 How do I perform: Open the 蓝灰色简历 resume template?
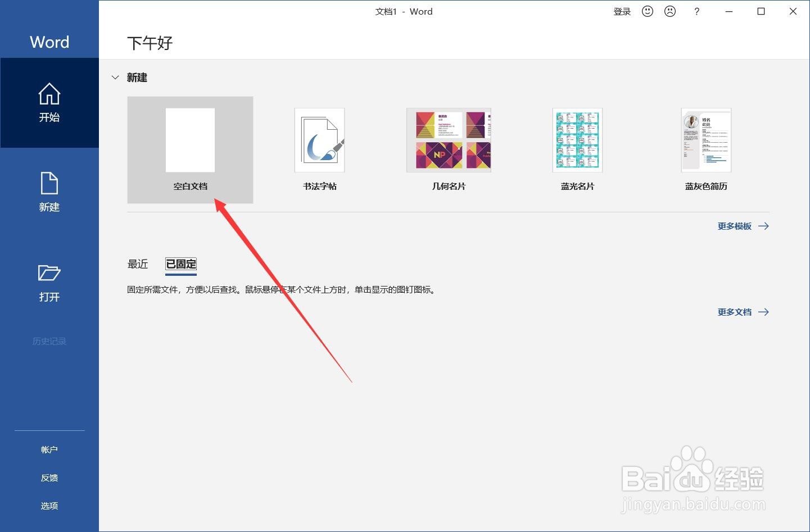click(706, 140)
